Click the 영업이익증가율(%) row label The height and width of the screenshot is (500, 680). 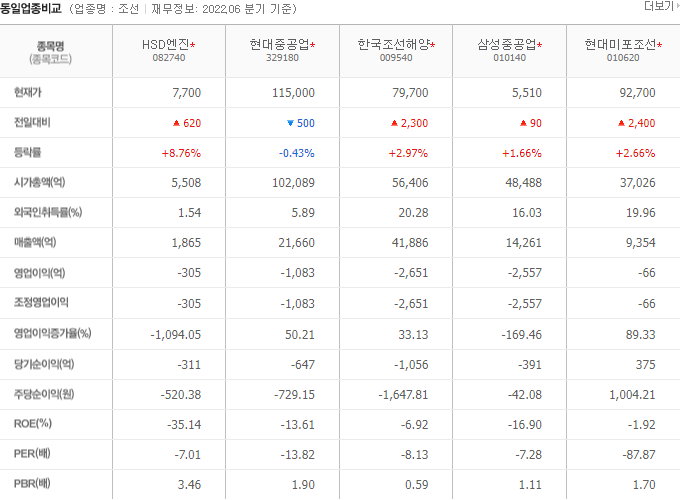pos(52,333)
